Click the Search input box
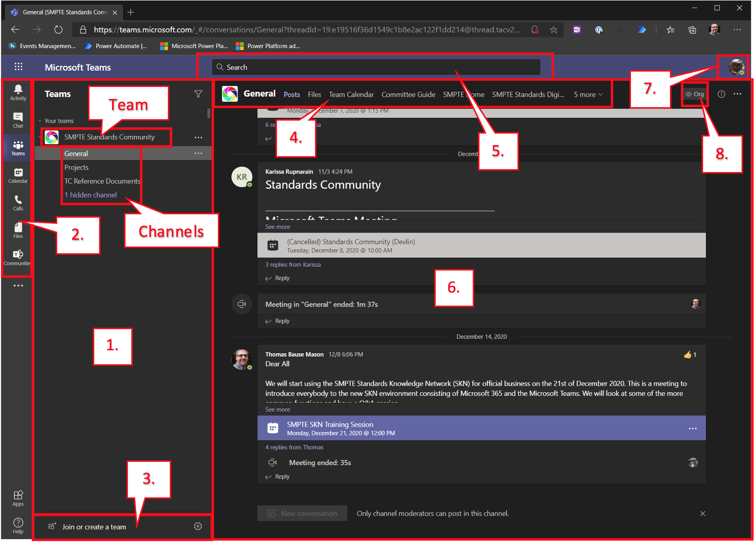Image resolution: width=756 pixels, height=543 pixels. pyautogui.click(x=376, y=67)
